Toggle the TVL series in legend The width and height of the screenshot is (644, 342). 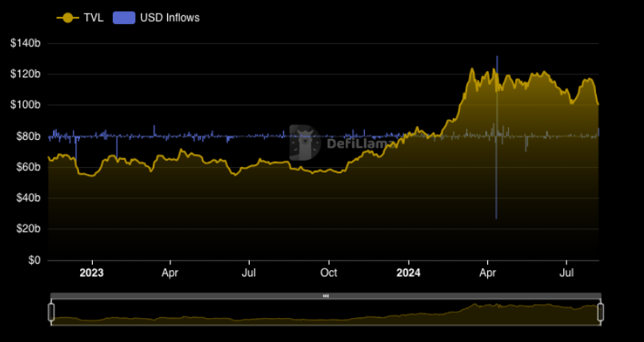(x=94, y=17)
